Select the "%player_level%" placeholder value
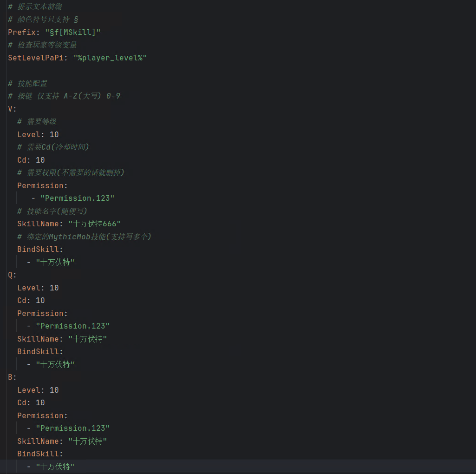476x474 pixels. point(110,58)
